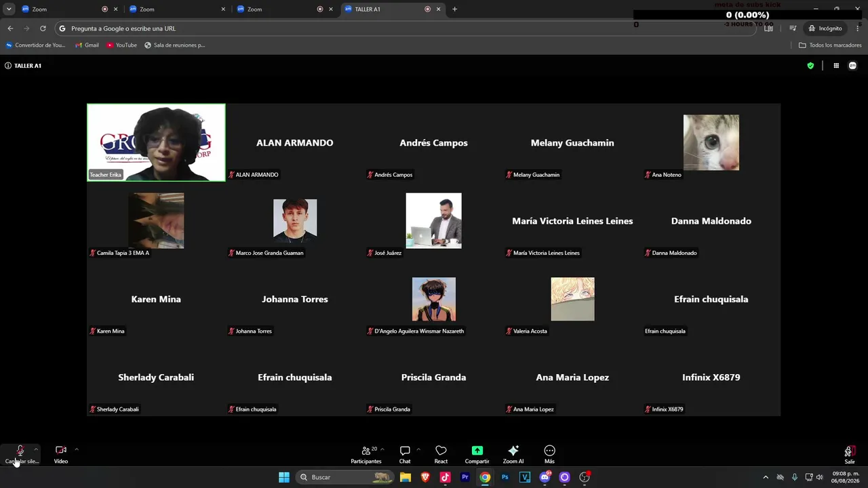
Task: Select Marco Jose Granda Guaman's photo
Action: click(x=295, y=220)
